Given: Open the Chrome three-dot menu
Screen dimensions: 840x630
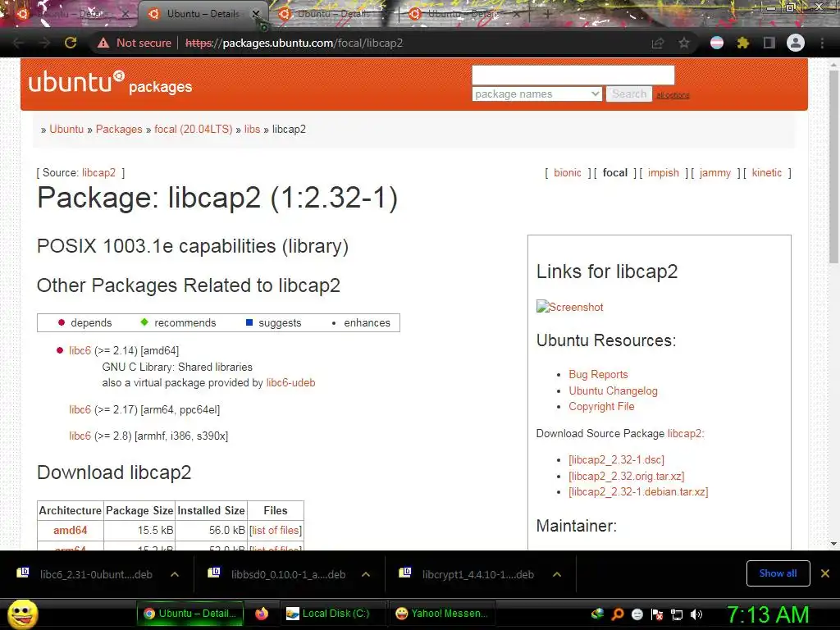Looking at the screenshot, I should tap(822, 43).
